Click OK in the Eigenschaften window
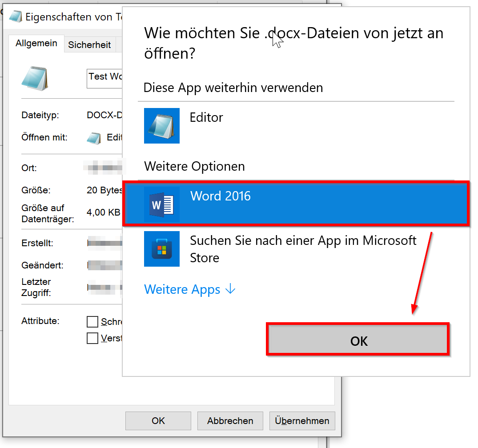Screen dimensions: 478x448 coord(158,421)
